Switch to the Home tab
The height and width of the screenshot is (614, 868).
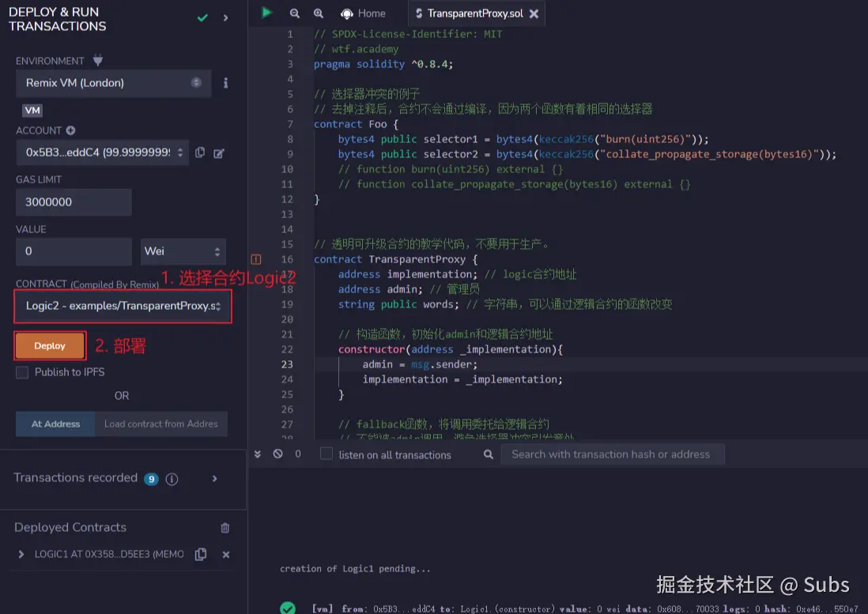click(363, 13)
